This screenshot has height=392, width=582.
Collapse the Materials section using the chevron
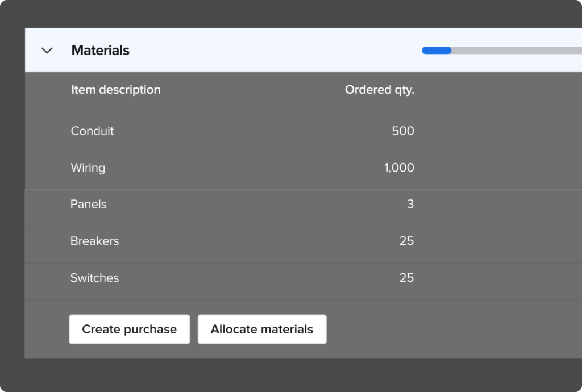point(48,51)
